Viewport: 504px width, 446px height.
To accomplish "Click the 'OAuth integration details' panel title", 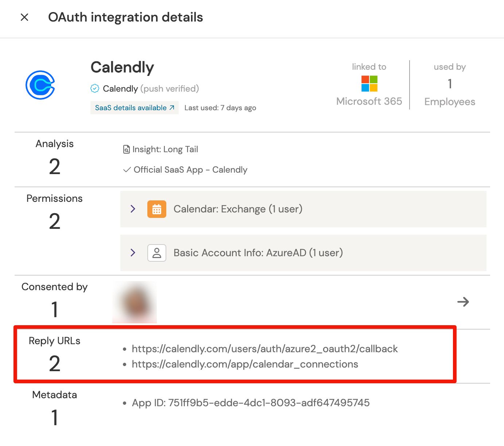I will 125,17.
